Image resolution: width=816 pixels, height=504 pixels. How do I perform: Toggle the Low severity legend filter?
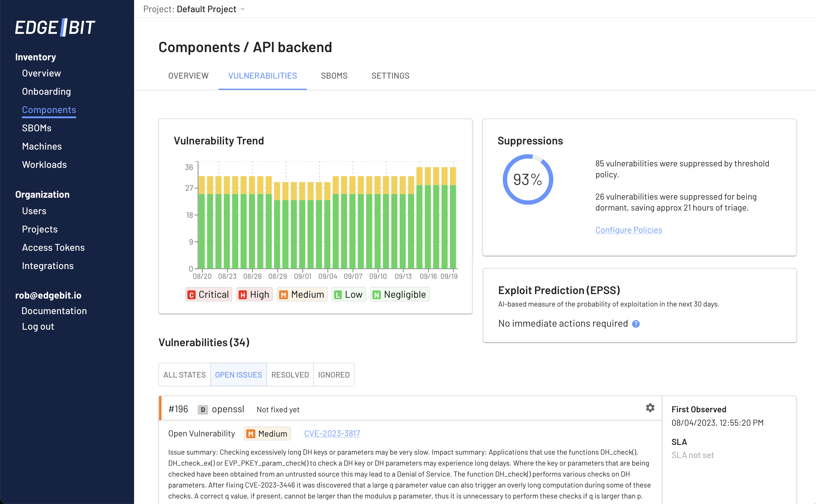[x=349, y=294]
